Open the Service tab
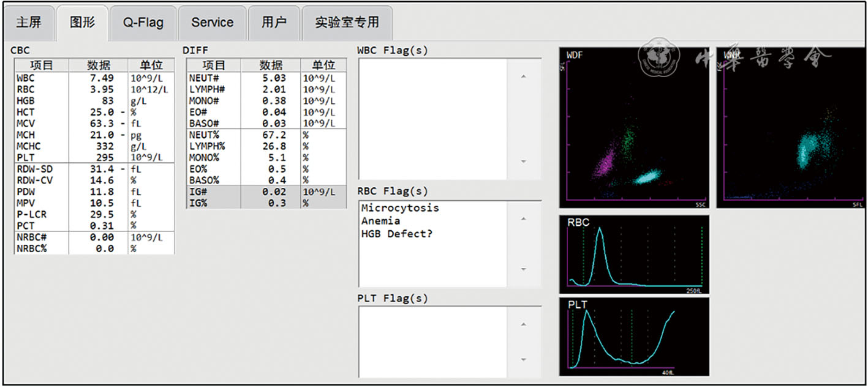868x388 pixels. [212, 23]
